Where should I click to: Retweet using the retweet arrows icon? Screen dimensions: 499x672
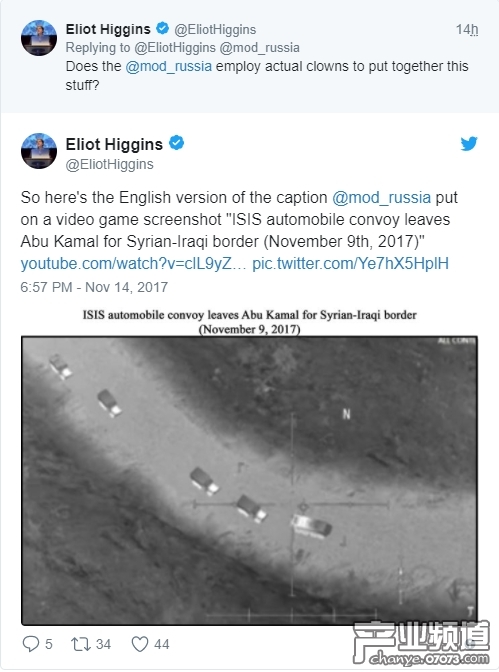point(81,644)
